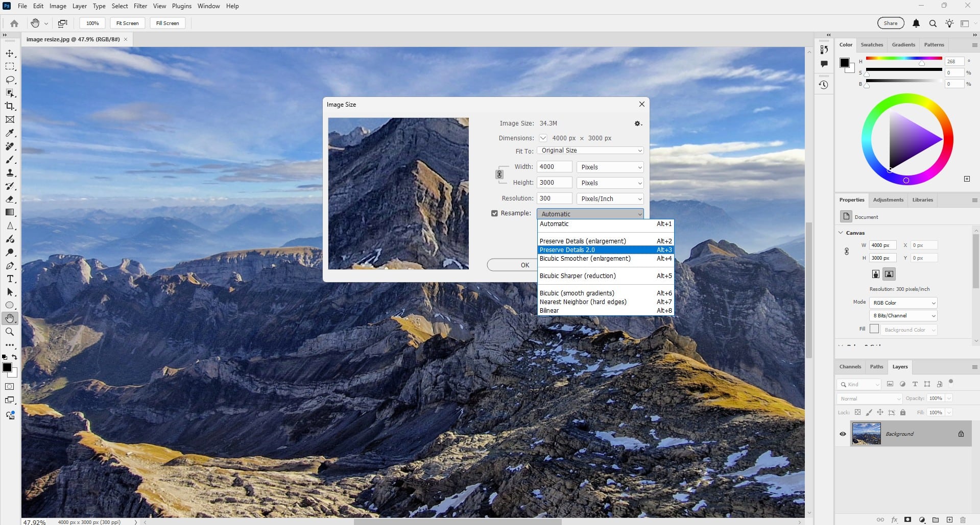Click the Fit Screen button
Screen dimensions: 980x525
pyautogui.click(x=127, y=23)
